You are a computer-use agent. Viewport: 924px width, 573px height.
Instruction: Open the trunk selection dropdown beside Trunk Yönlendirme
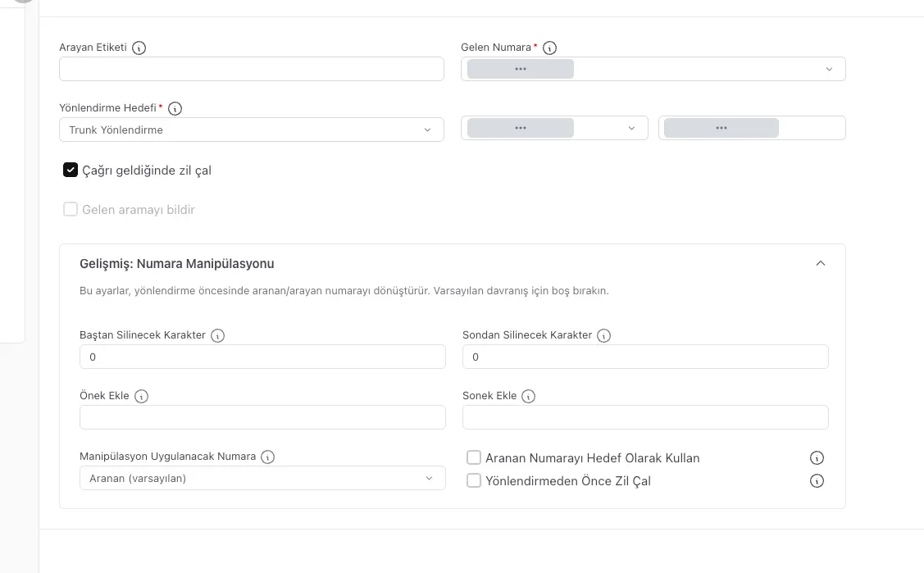[554, 128]
